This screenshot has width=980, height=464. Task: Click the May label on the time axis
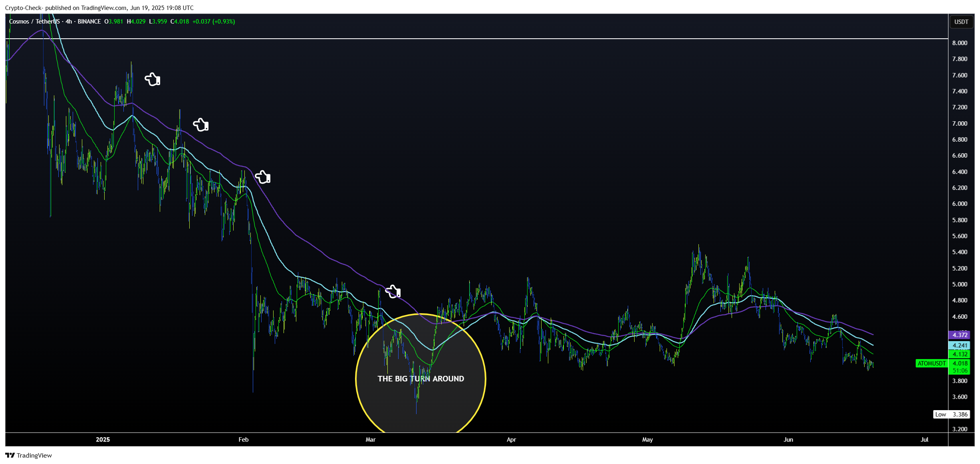(647, 439)
